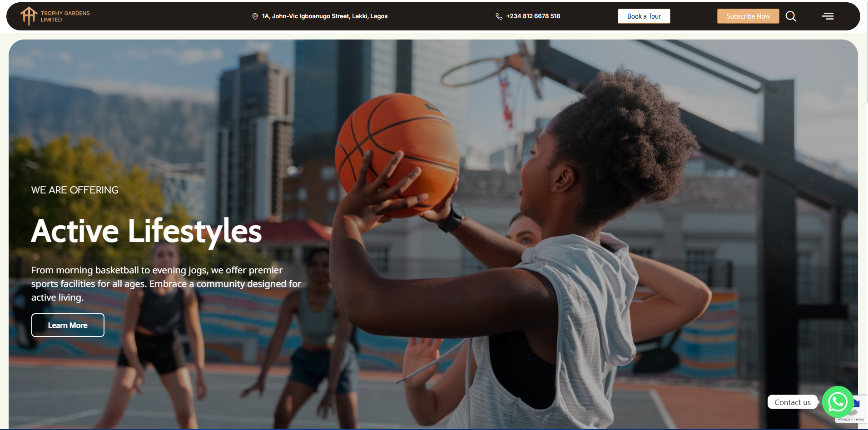Image resolution: width=868 pixels, height=430 pixels.
Task: Click the Trophy Gardens Limited text logo
Action: coord(65,16)
